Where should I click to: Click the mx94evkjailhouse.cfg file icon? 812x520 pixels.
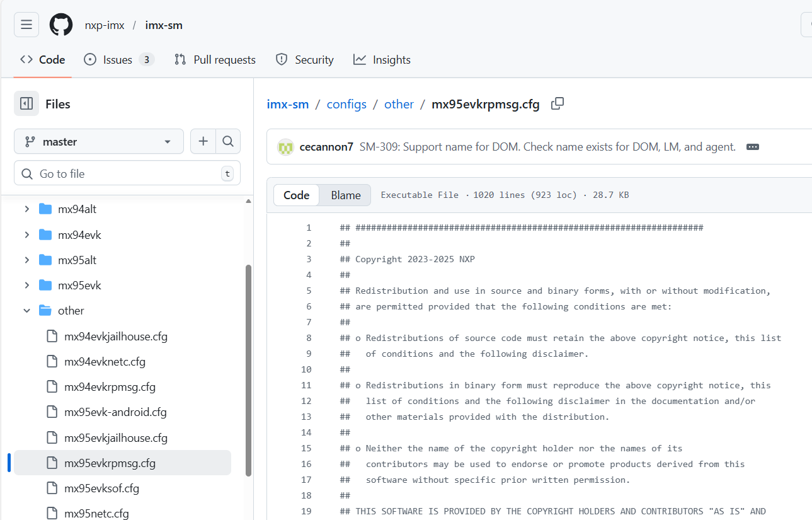(x=52, y=337)
